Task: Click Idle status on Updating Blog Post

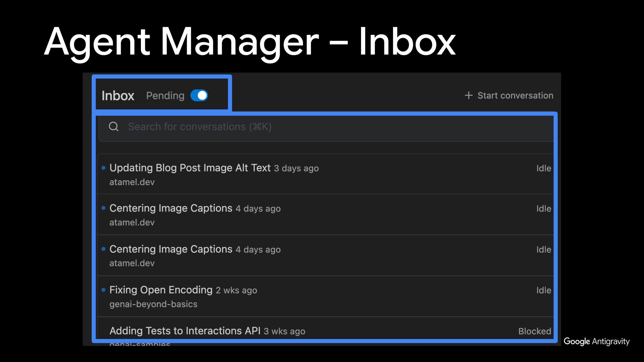Action: [x=543, y=168]
